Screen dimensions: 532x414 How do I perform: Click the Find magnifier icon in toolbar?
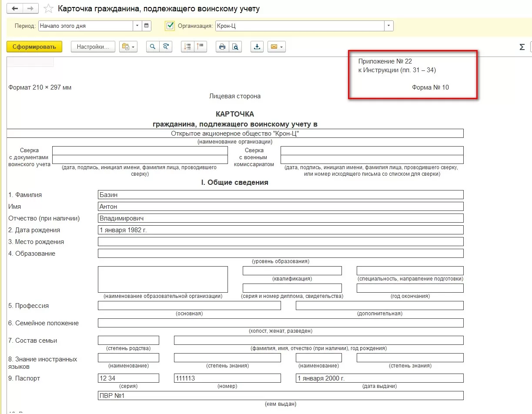click(x=153, y=47)
